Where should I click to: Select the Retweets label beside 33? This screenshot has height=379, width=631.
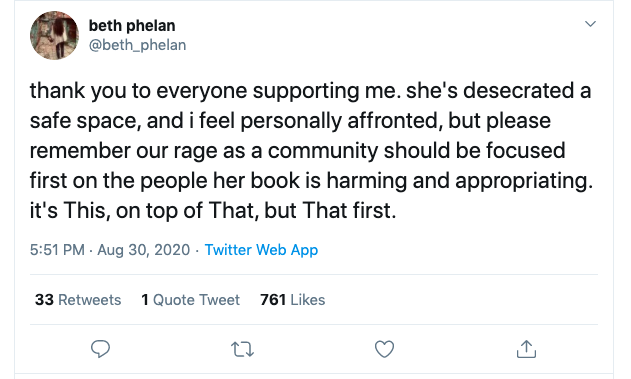click(x=90, y=300)
